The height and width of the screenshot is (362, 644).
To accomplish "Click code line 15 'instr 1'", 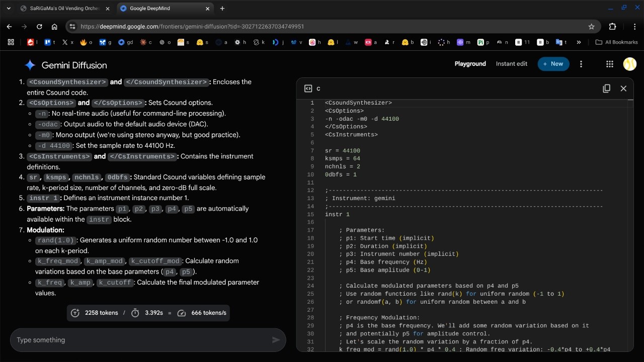I will pyautogui.click(x=337, y=214).
